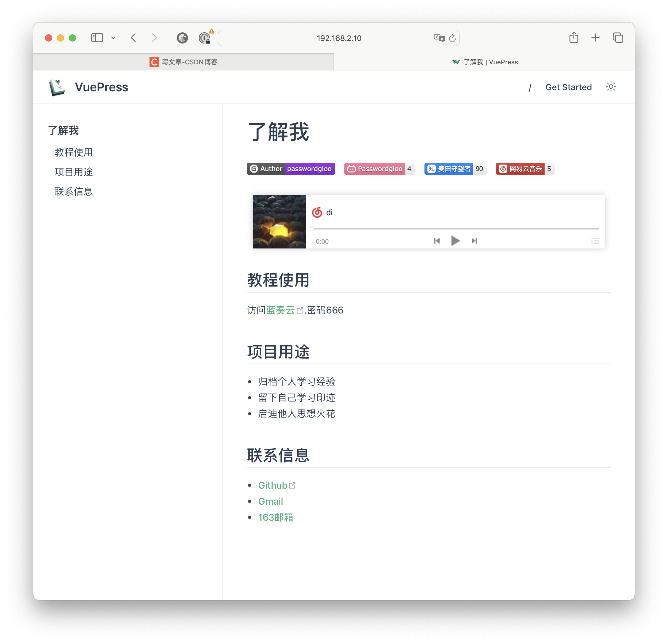Open the Github contact link
The height and width of the screenshot is (644, 668).
[273, 485]
